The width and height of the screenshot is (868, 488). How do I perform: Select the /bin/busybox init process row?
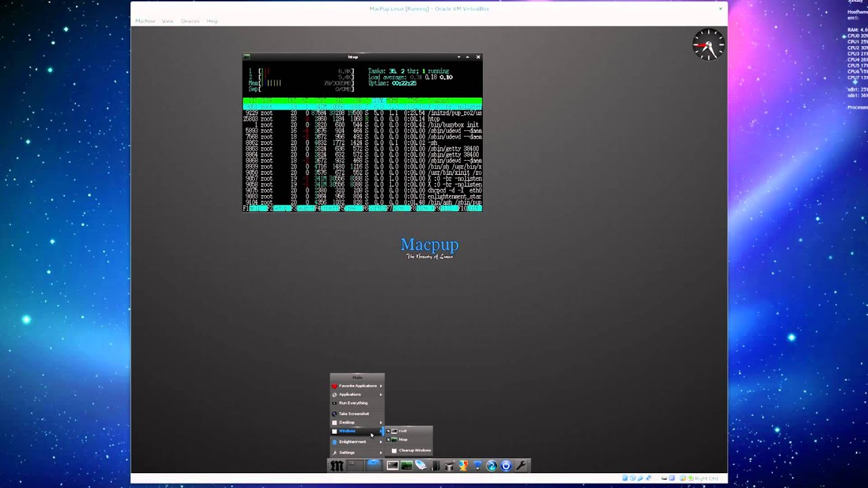point(362,125)
